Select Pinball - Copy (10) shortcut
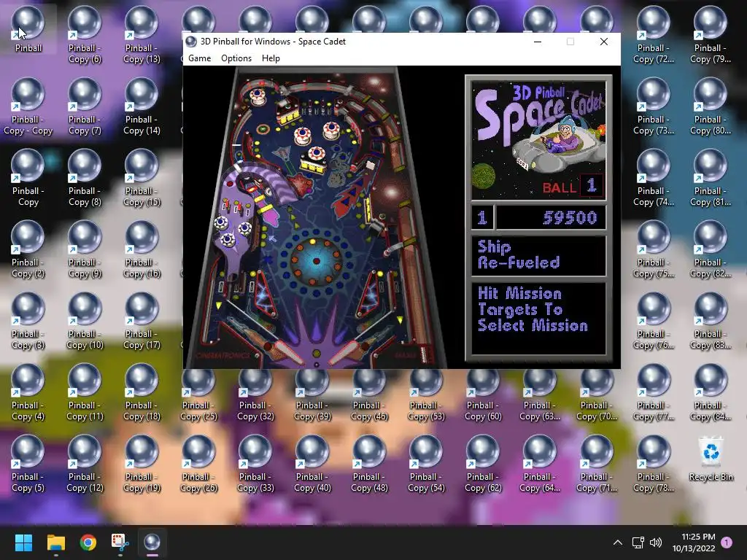The height and width of the screenshot is (560, 747). [x=85, y=321]
